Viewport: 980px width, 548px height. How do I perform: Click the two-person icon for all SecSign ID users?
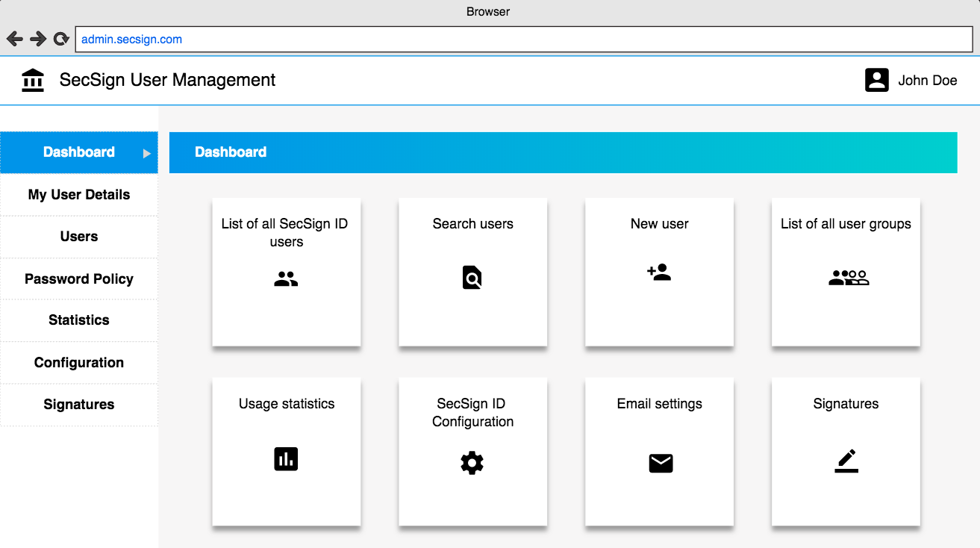286,280
